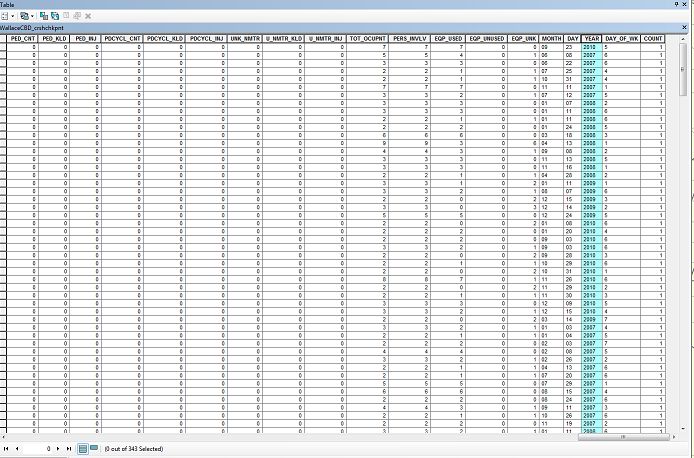This screenshot has height=458, width=694.
Task: Click the Clear Selection icon
Action: pyautogui.click(x=66, y=16)
